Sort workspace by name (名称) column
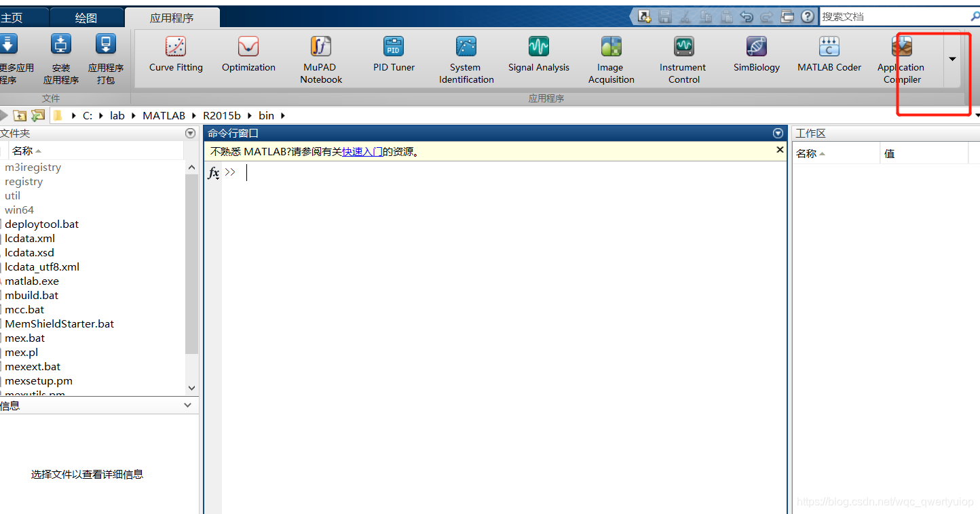 [x=836, y=153]
